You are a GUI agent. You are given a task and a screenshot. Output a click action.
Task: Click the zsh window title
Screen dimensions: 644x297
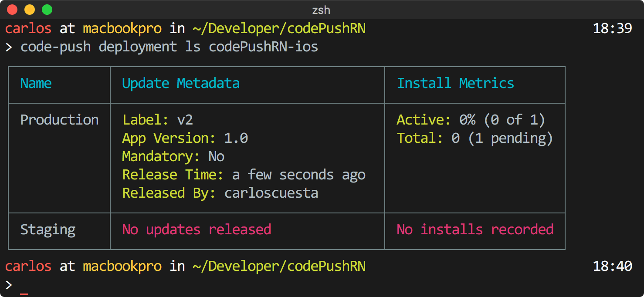point(321,10)
